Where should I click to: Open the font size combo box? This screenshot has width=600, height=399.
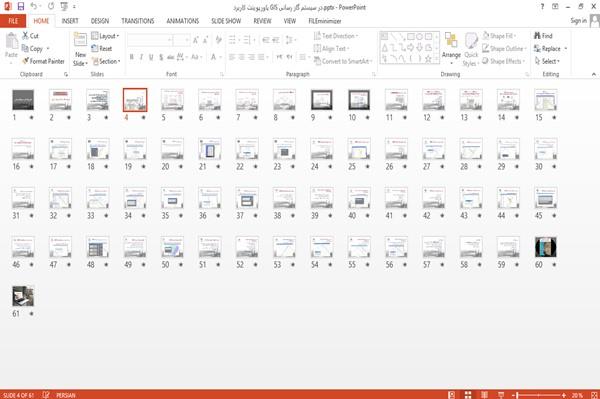point(181,40)
